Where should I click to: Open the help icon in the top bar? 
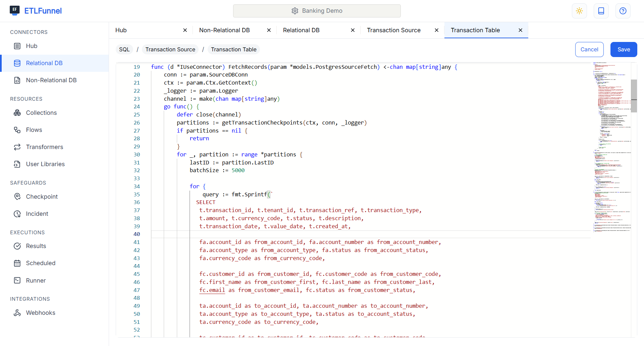click(x=623, y=11)
